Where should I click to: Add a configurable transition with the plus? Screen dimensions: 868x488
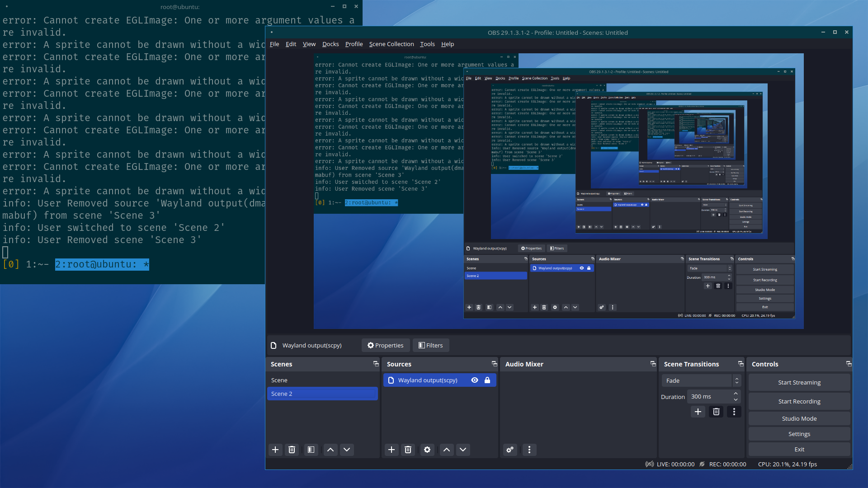point(698,412)
